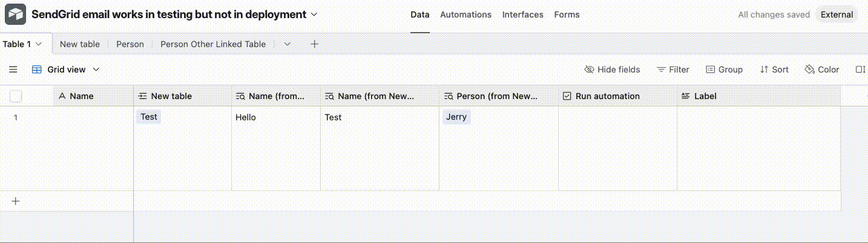Add a new table with plus icon

click(314, 44)
